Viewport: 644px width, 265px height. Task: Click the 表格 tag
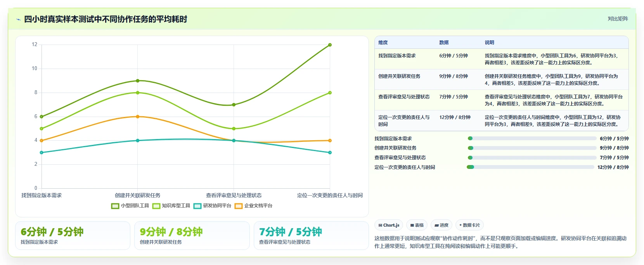417,225
